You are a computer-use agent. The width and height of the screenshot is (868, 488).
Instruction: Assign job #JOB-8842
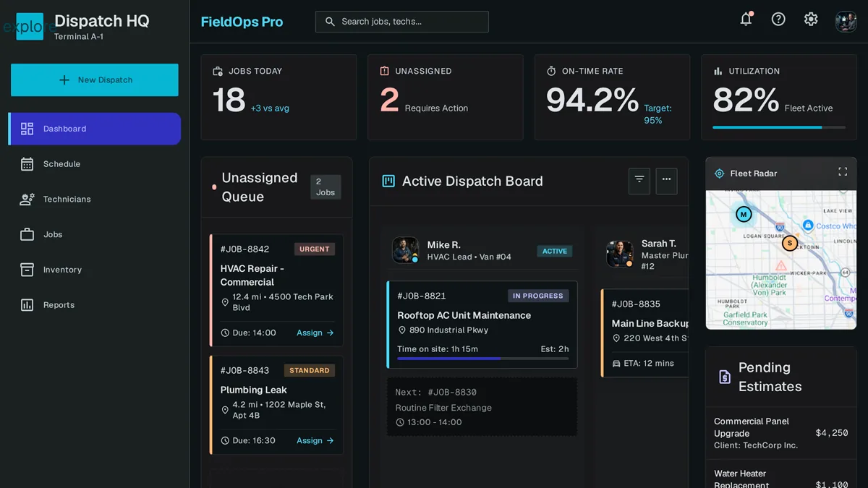315,333
